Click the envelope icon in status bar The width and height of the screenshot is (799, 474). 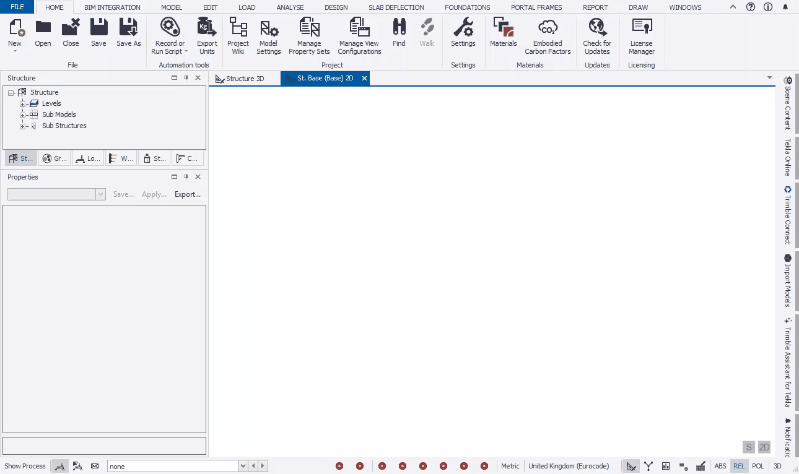(x=95, y=466)
